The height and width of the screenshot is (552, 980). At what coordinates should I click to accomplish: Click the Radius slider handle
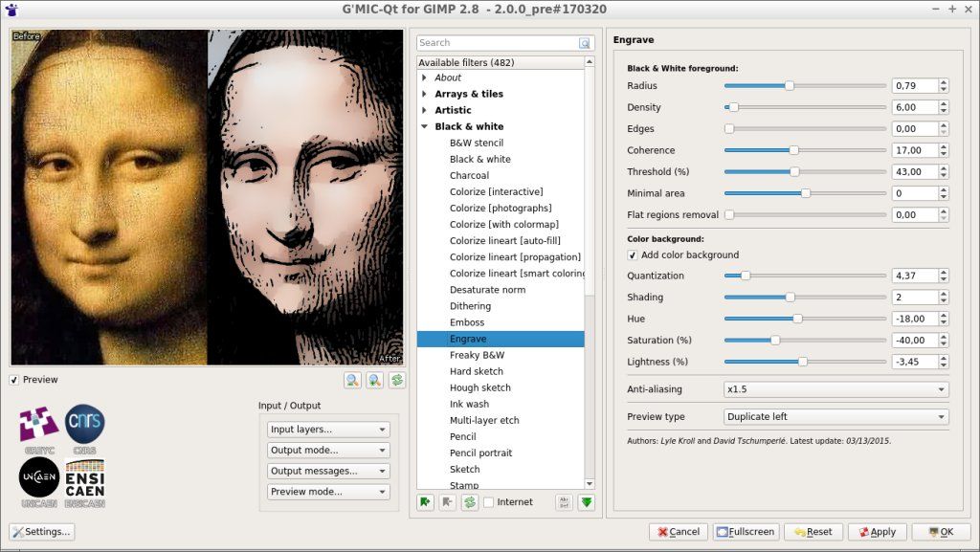[x=790, y=85]
